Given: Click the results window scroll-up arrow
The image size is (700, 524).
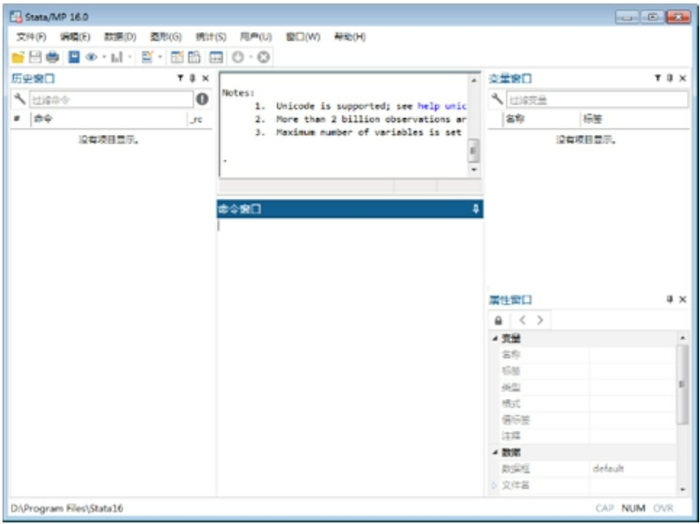Looking at the screenshot, I should 474,81.
